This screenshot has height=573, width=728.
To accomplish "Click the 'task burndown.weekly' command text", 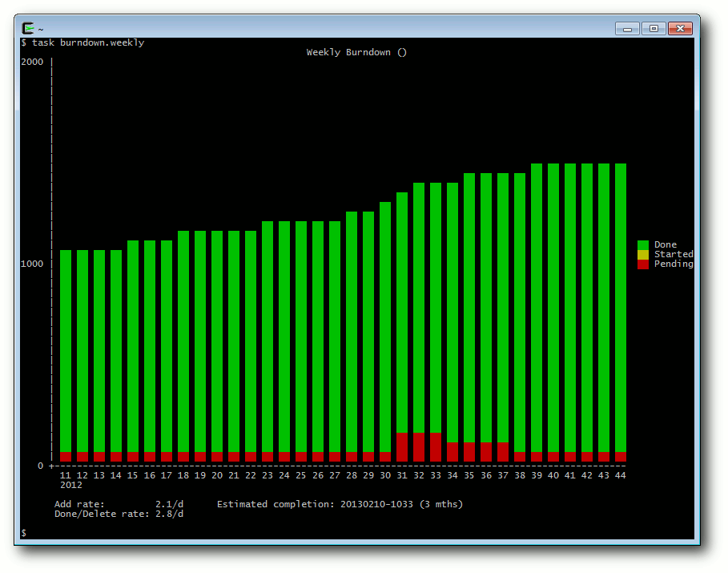I will click(88, 42).
